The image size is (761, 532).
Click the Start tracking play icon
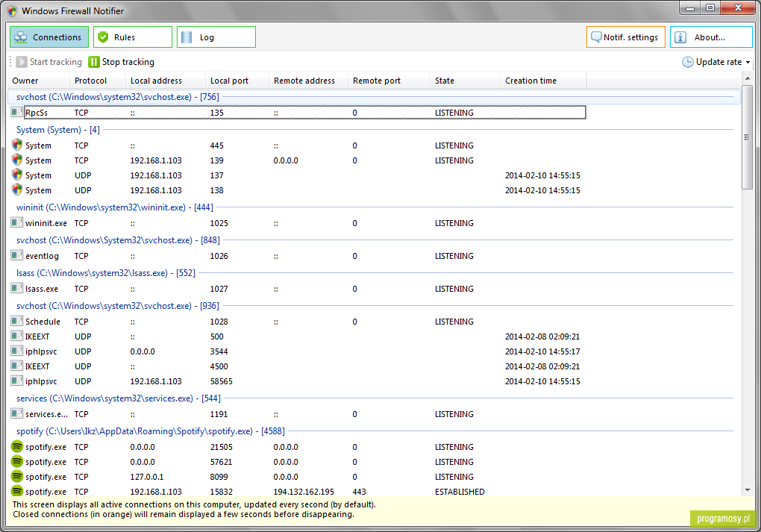[x=22, y=62]
